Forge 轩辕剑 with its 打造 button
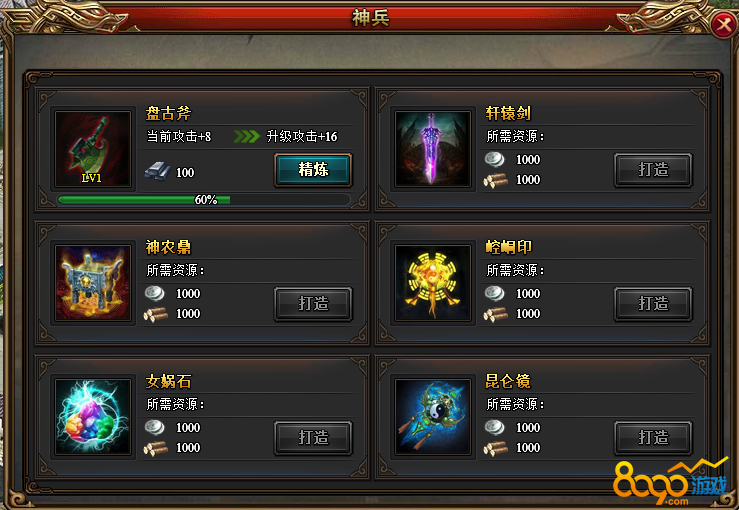This screenshot has width=739, height=510. (x=653, y=170)
